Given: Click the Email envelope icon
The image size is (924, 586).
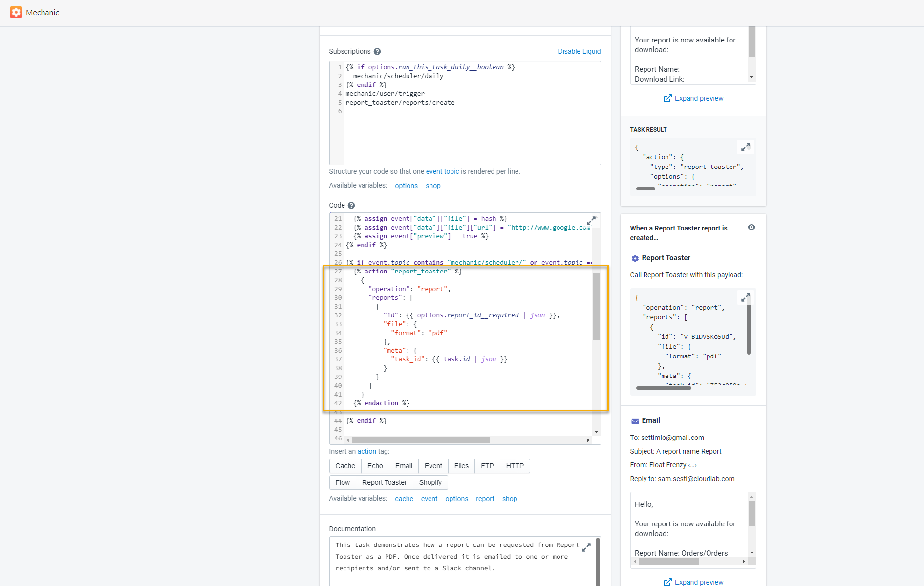Looking at the screenshot, I should pyautogui.click(x=635, y=421).
